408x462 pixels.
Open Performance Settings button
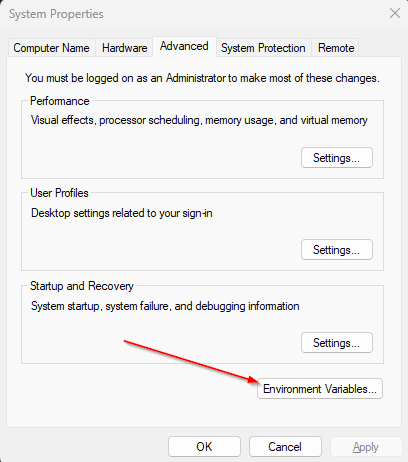[337, 158]
